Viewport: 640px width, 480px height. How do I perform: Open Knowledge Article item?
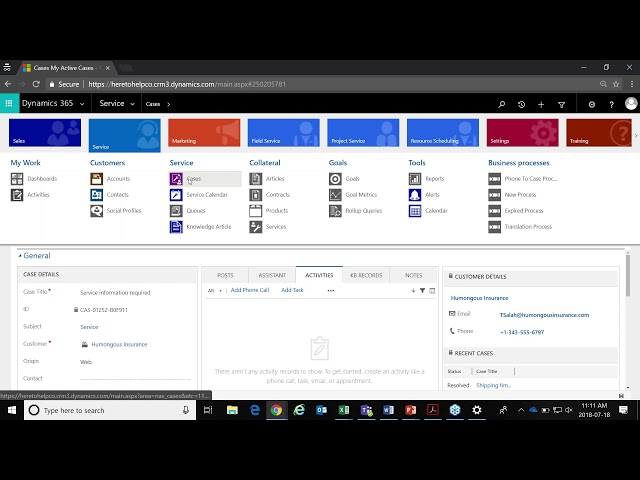click(201, 227)
